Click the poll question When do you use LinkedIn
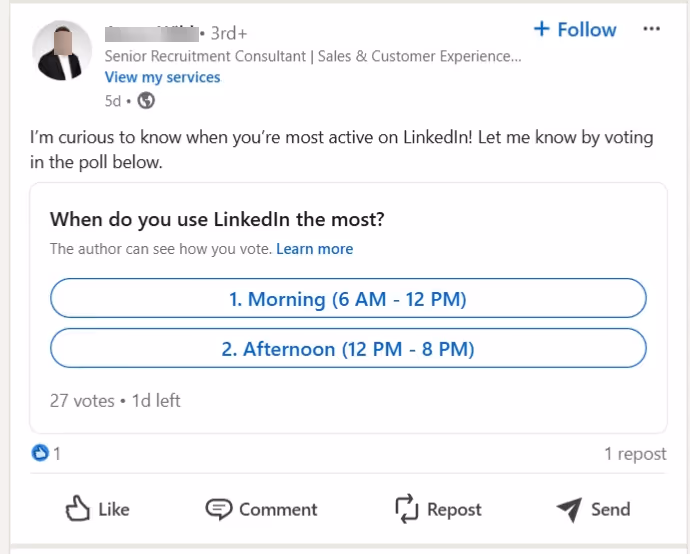Screen dimensions: 690x554 [x=217, y=219]
